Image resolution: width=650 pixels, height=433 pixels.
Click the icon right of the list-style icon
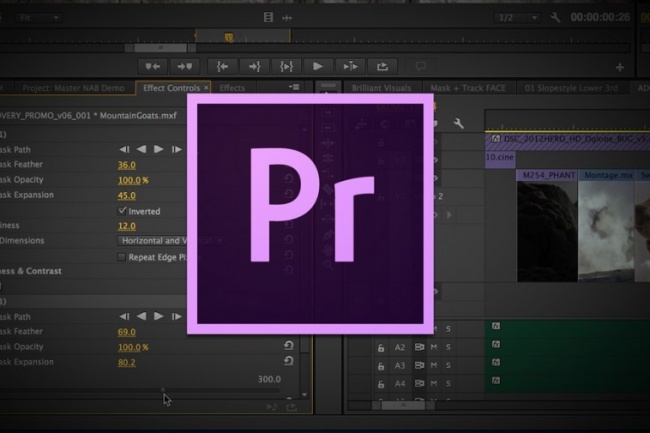287,17
